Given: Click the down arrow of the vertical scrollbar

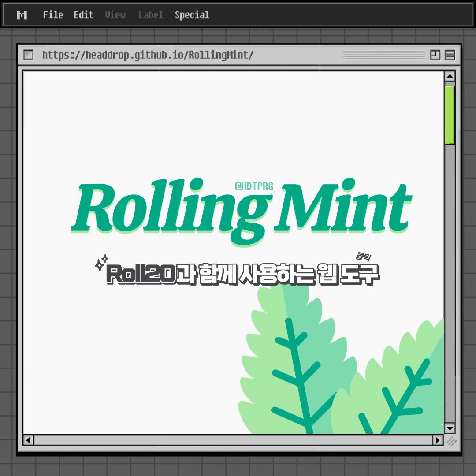Looking at the screenshot, I should (x=450, y=428).
